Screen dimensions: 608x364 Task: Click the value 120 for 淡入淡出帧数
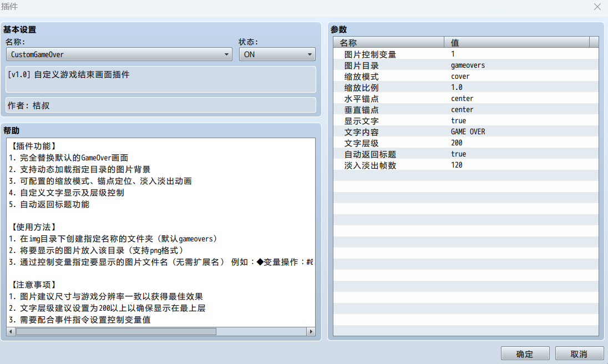pos(457,165)
